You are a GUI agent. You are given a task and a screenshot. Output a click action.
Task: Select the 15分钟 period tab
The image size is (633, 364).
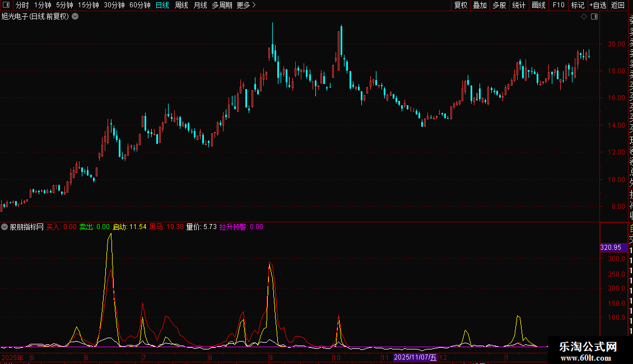(x=89, y=5)
